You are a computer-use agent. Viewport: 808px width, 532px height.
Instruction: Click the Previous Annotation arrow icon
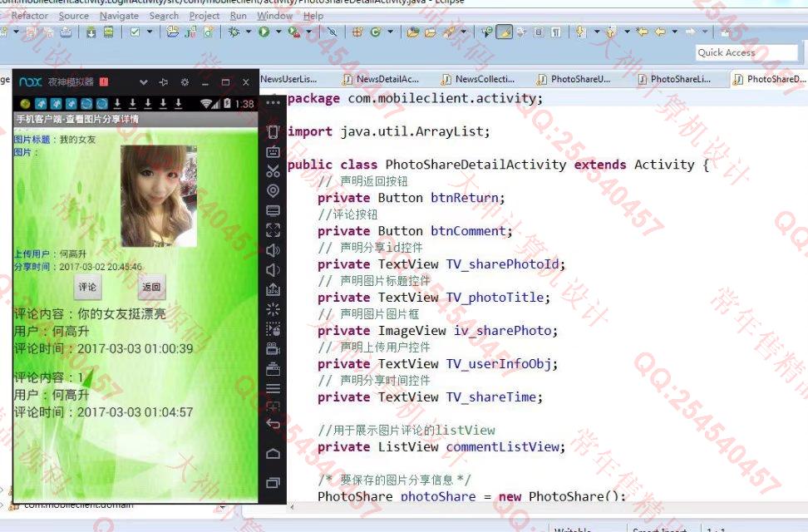611,32
